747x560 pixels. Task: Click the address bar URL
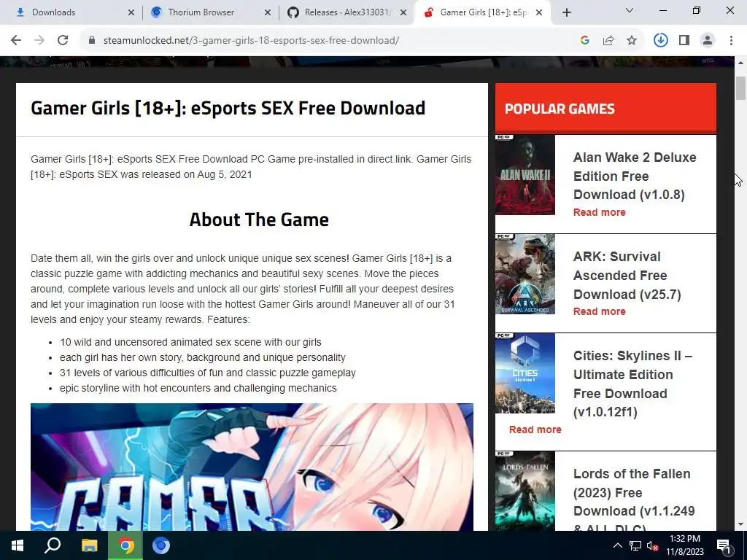[251, 41]
